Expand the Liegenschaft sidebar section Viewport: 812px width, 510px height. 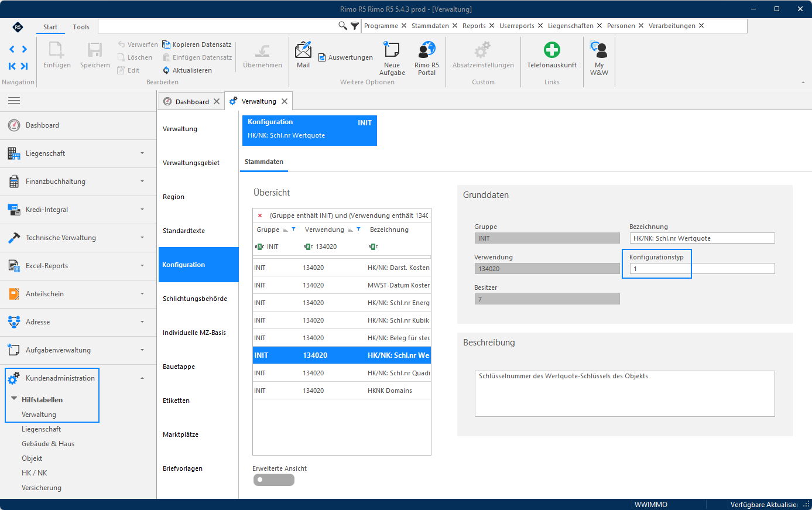click(x=142, y=153)
